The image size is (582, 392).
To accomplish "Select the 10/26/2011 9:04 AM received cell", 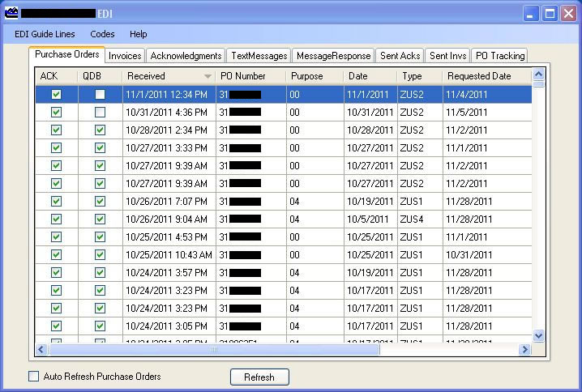I will 169,219.
